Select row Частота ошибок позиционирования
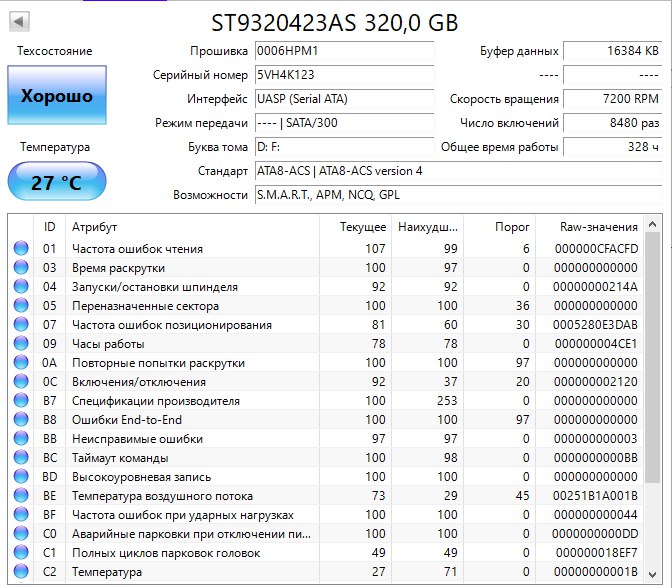Image resolution: width=672 pixels, height=588 pixels. [326, 324]
